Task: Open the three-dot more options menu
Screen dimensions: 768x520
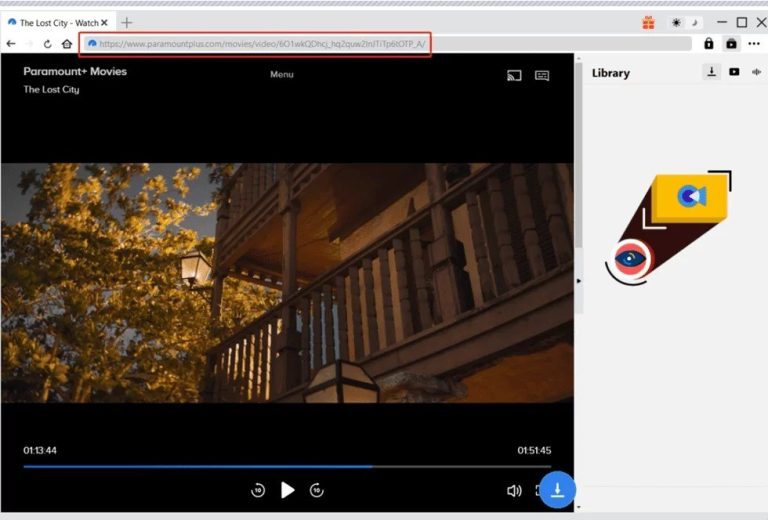Action: (x=754, y=44)
